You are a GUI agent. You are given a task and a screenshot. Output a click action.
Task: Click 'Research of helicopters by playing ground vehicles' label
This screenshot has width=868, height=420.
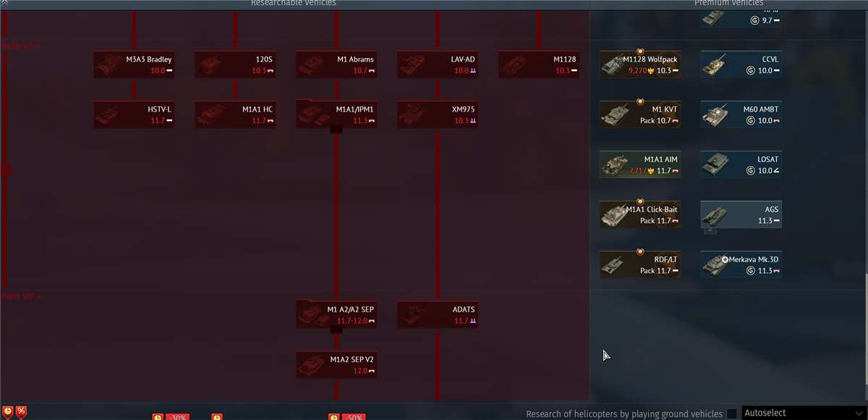click(624, 413)
